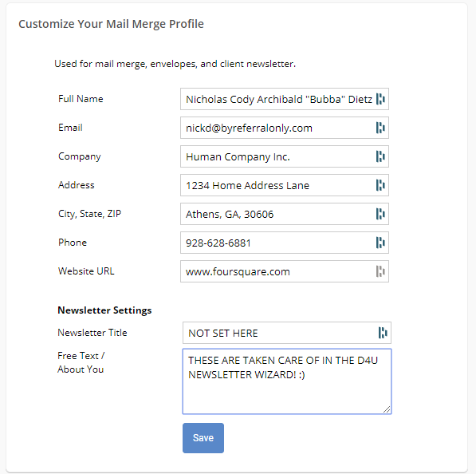Save the mail merge profile
Viewport: 476px width, 474px height.
[203, 438]
